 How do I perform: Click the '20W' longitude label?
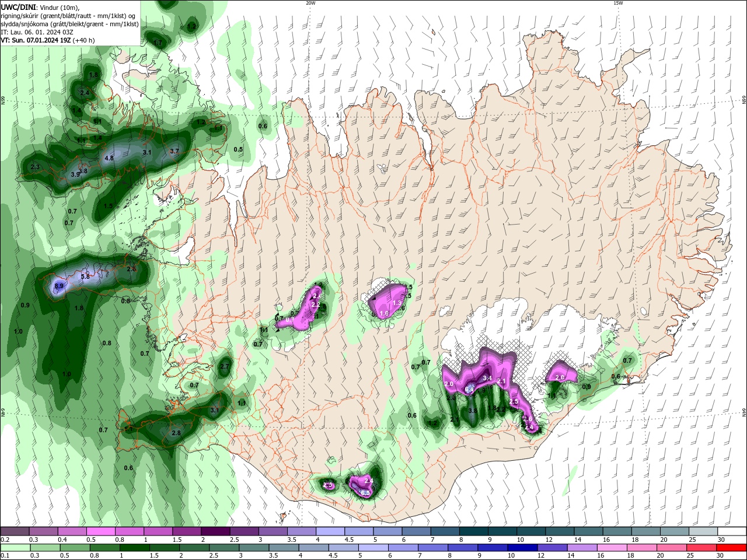click(x=310, y=3)
